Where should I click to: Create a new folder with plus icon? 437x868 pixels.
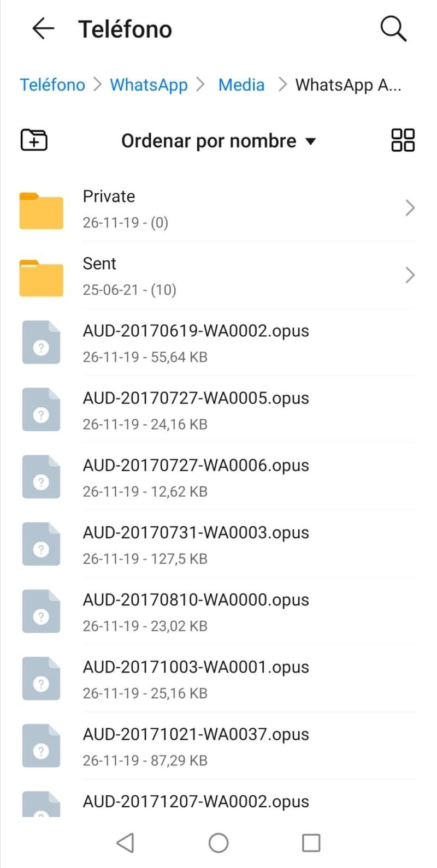click(x=34, y=140)
